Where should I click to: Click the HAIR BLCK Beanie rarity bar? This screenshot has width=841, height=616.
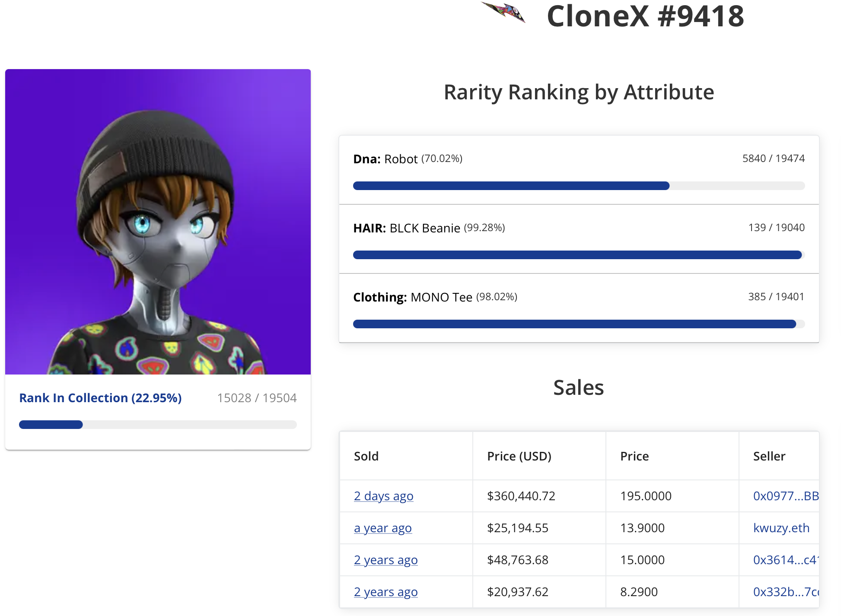tap(579, 255)
